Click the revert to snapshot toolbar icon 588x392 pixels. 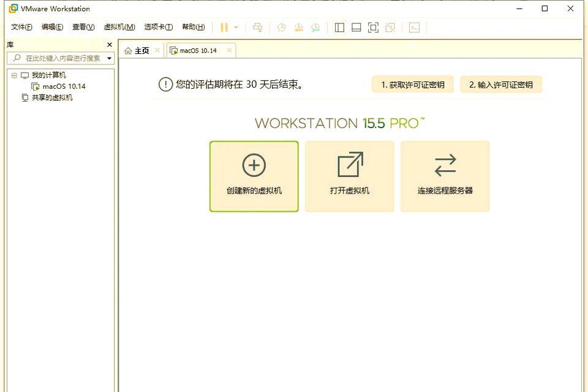[x=298, y=28]
